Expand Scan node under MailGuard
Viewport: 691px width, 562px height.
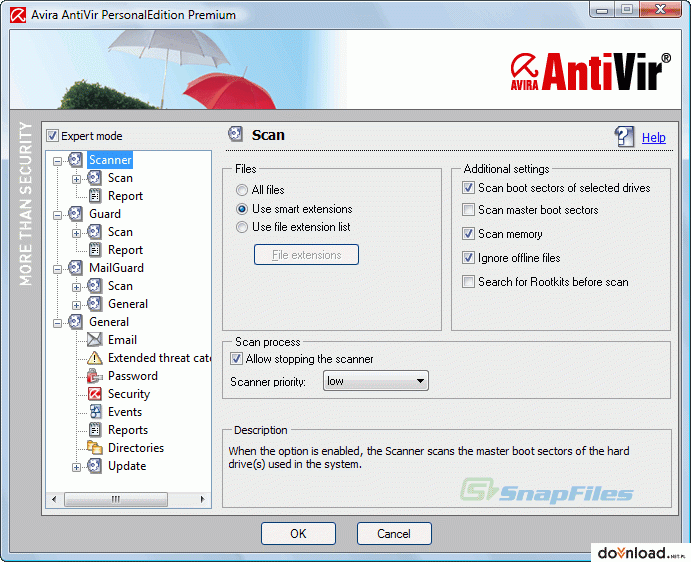click(76, 287)
